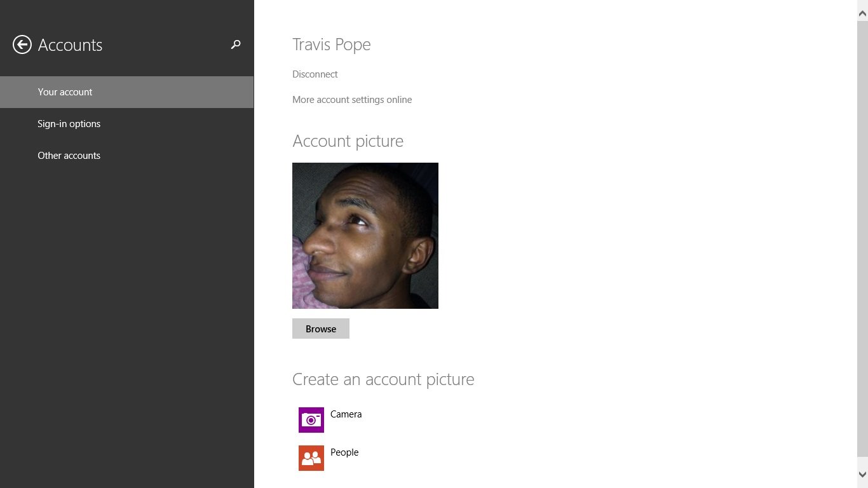This screenshot has height=488, width=868.
Task: Open Other accounts in sidebar
Action: (x=127, y=156)
